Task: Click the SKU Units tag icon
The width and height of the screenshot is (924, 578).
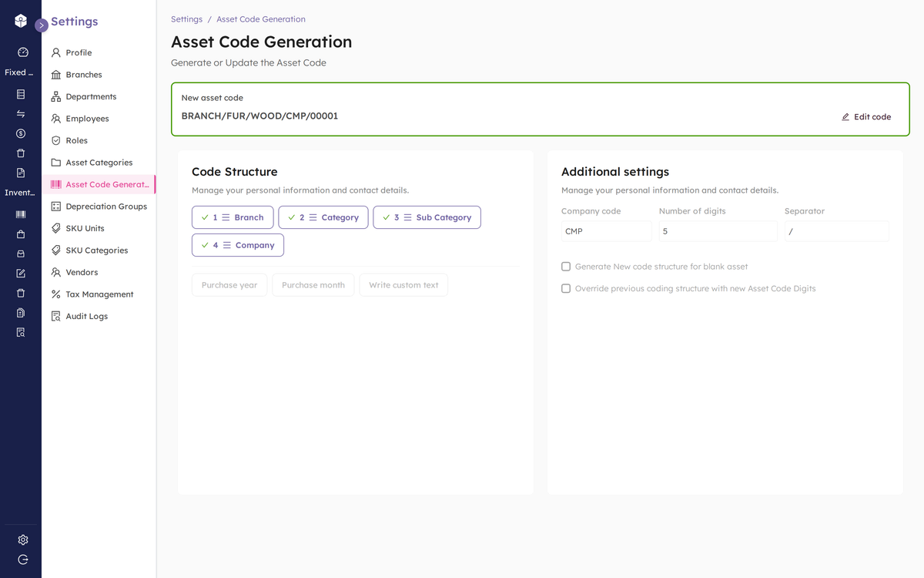Action: tap(55, 229)
